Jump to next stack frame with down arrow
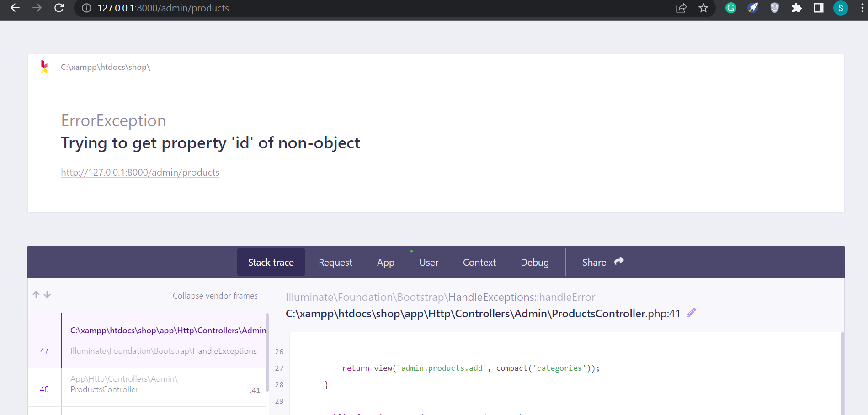 [x=48, y=294]
